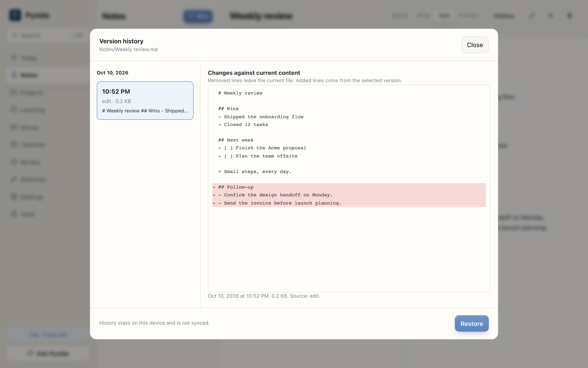The image size is (588, 368).
Task: Click the 'Removed lines leave the current file' description
Action: [305, 81]
